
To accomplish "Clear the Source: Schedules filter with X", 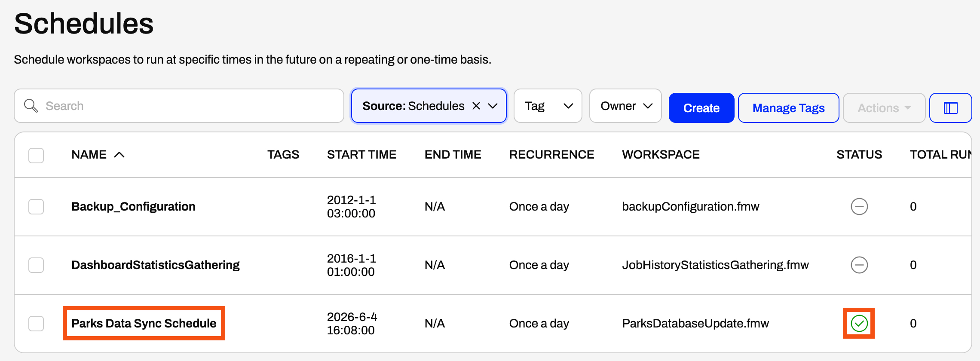I will (x=476, y=106).
